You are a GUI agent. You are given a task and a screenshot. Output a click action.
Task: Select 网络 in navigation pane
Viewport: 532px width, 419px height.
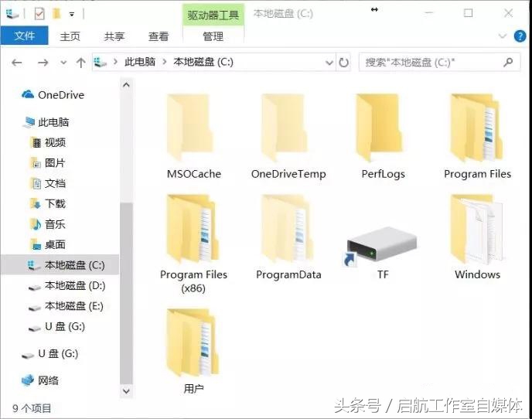click(40, 380)
